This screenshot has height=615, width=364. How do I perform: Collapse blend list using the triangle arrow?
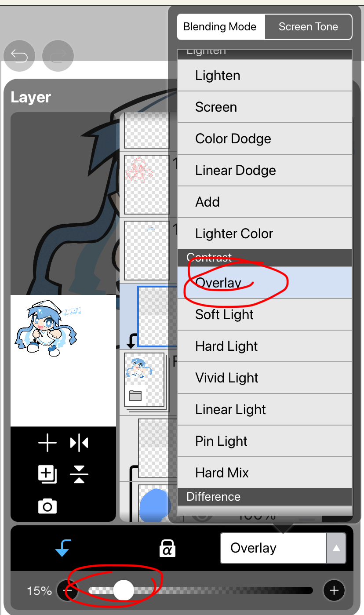pos(336,548)
